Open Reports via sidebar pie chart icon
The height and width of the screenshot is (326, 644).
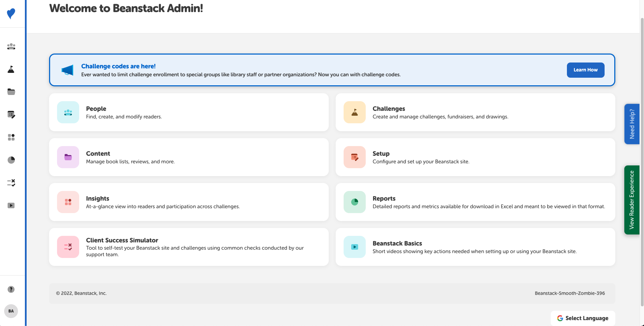[x=11, y=160]
